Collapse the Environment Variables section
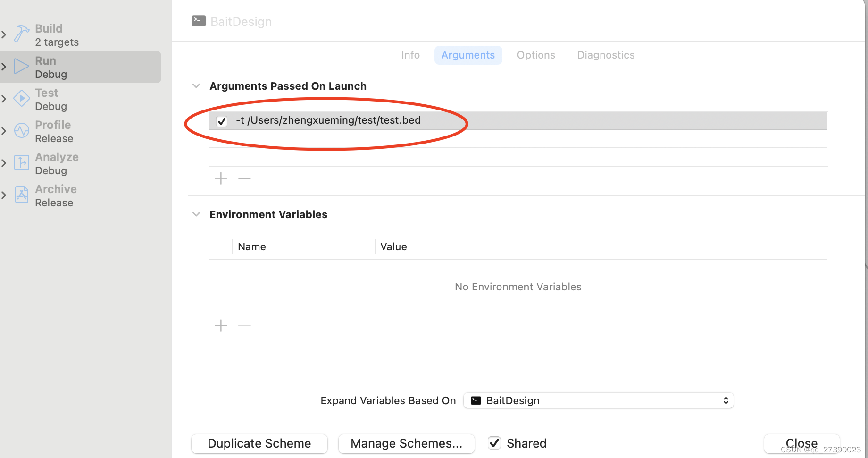The height and width of the screenshot is (458, 868). click(196, 214)
